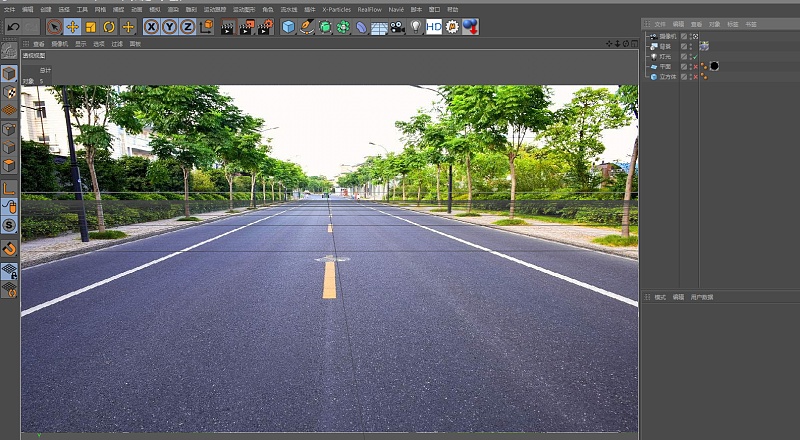
Task: Toggle Z axis lock
Action: coord(187,27)
